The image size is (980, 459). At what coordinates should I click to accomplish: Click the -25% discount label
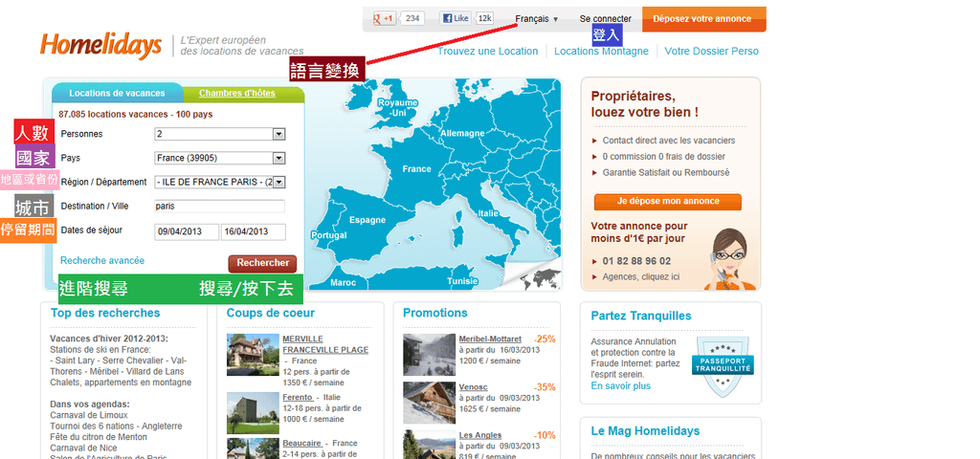545,339
